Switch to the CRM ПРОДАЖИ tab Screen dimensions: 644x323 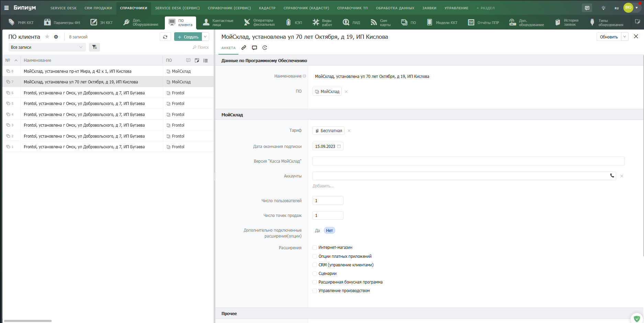click(98, 8)
